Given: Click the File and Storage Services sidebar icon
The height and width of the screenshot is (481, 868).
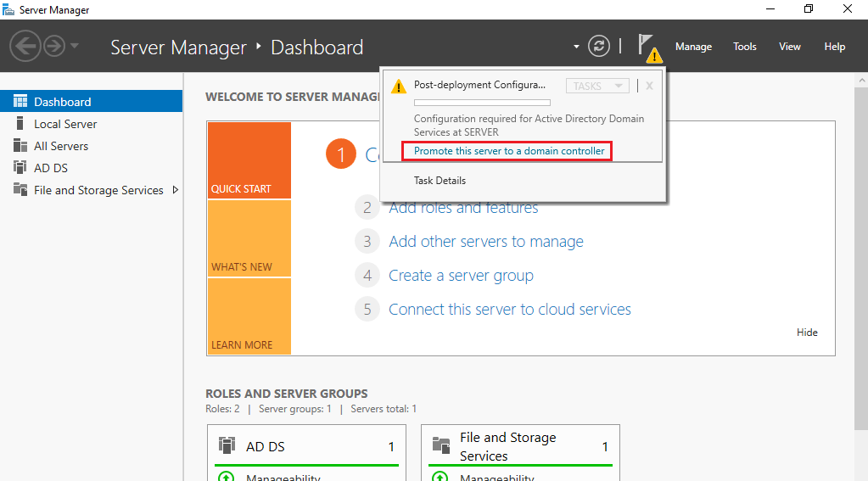Looking at the screenshot, I should tap(20, 189).
